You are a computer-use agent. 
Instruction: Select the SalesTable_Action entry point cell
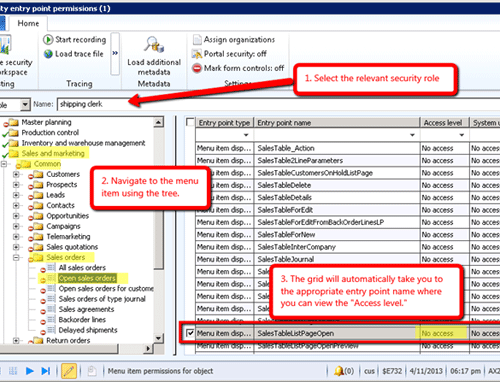tap(337, 148)
